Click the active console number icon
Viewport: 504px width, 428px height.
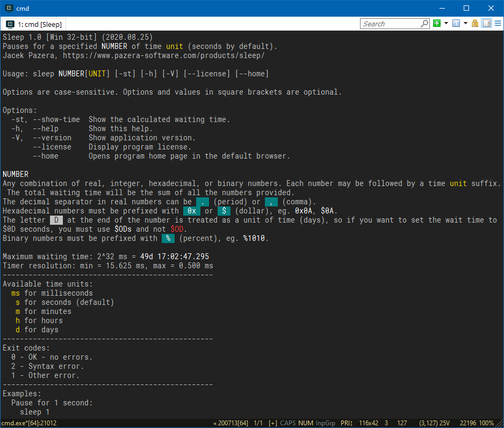(456, 24)
